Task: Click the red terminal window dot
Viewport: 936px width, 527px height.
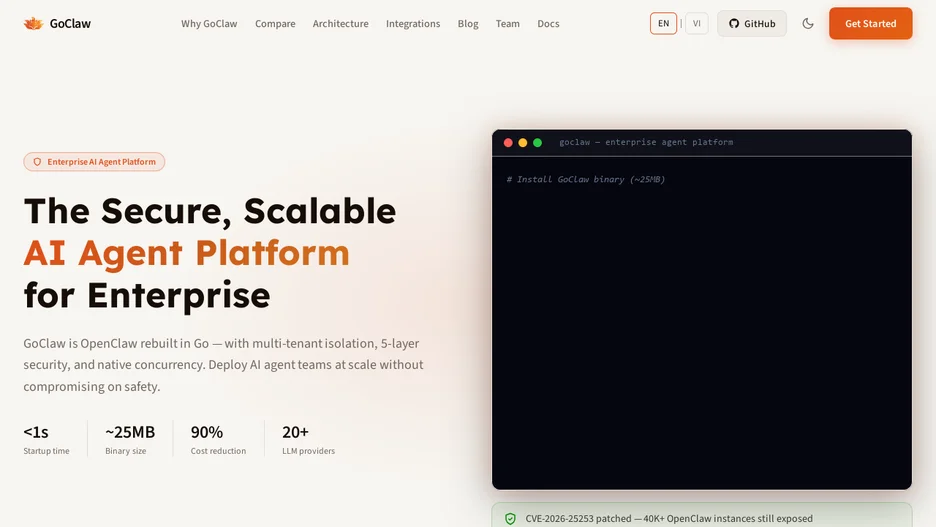Action: coord(508,143)
